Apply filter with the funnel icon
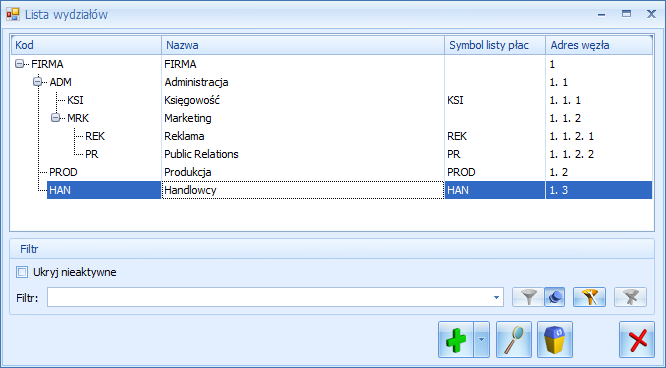This screenshot has width=666, height=368. tap(528, 297)
